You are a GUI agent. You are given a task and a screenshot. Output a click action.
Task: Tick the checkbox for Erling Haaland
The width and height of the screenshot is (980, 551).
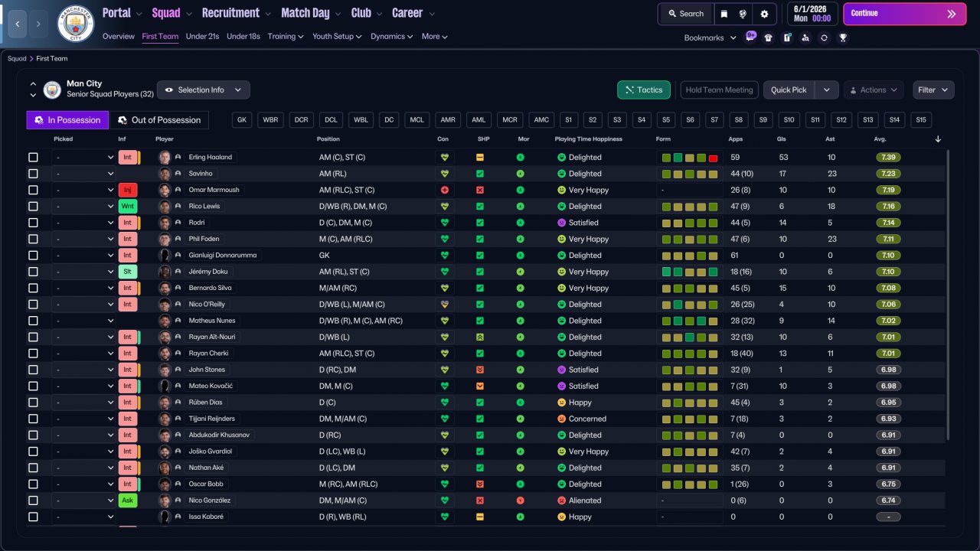click(33, 158)
